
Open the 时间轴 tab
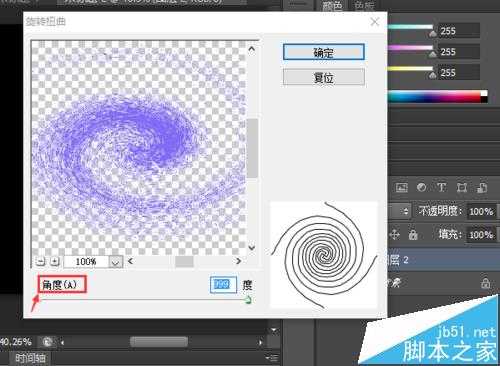(x=31, y=358)
